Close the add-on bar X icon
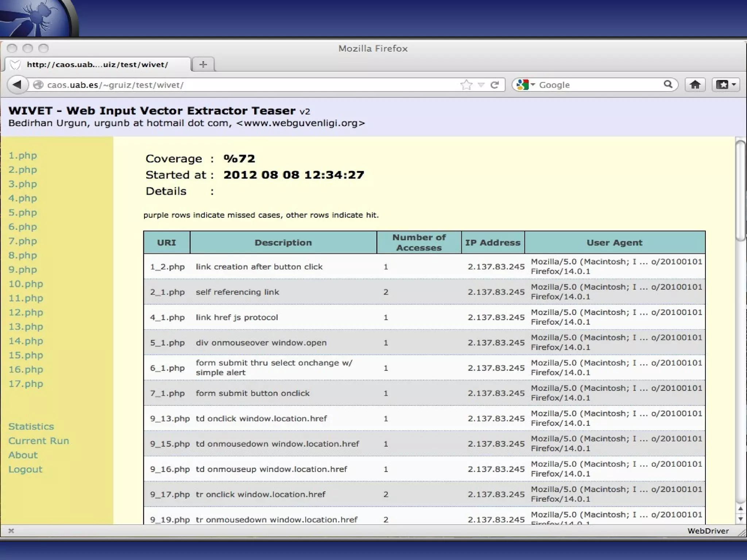747x560 pixels. [x=11, y=531]
